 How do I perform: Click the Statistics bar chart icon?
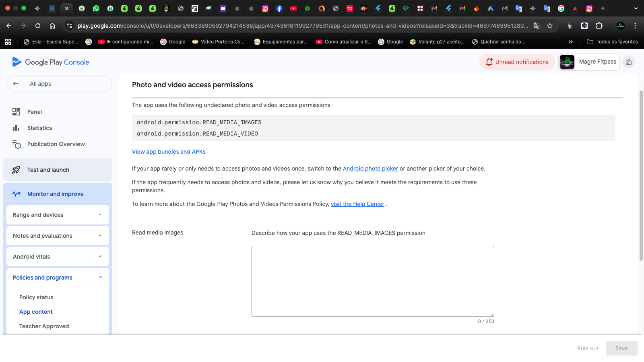point(16,128)
